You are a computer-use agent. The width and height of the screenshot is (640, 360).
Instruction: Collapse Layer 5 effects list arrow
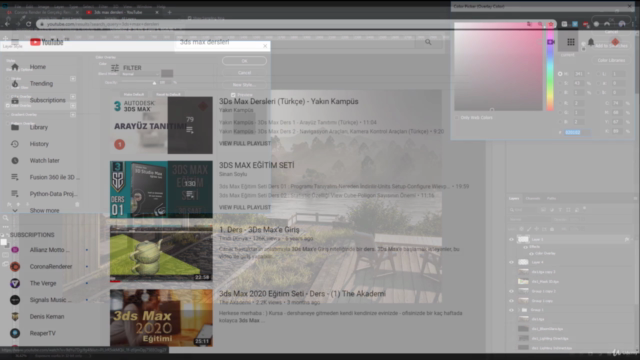(x=632, y=240)
